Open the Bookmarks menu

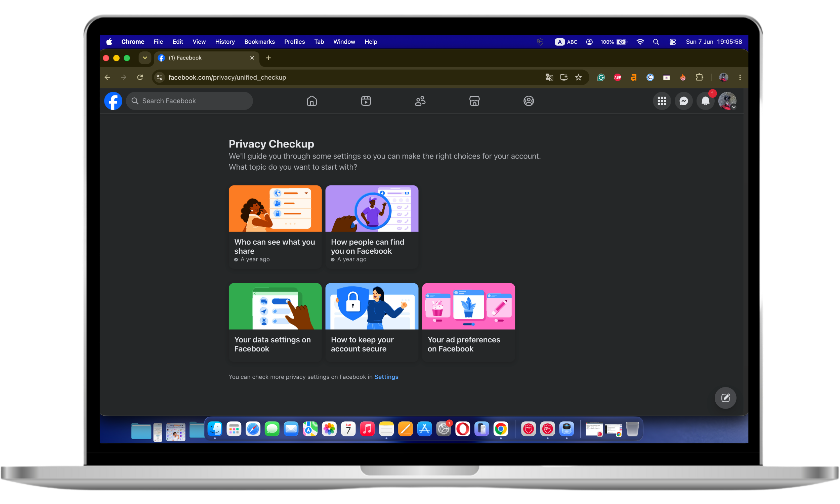259,42
